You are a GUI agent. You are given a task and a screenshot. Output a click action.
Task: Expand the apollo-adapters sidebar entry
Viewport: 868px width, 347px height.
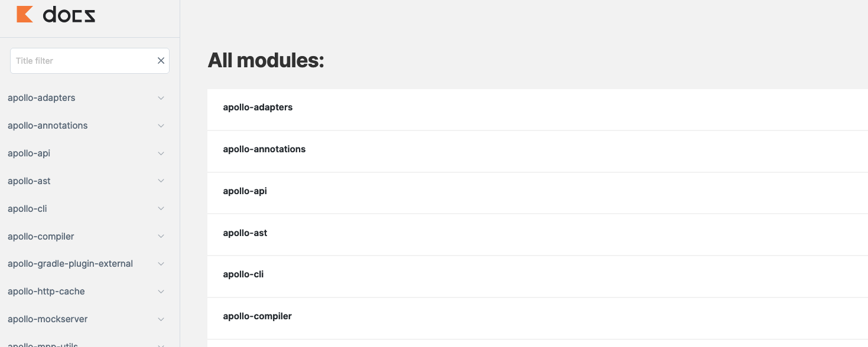point(161,98)
